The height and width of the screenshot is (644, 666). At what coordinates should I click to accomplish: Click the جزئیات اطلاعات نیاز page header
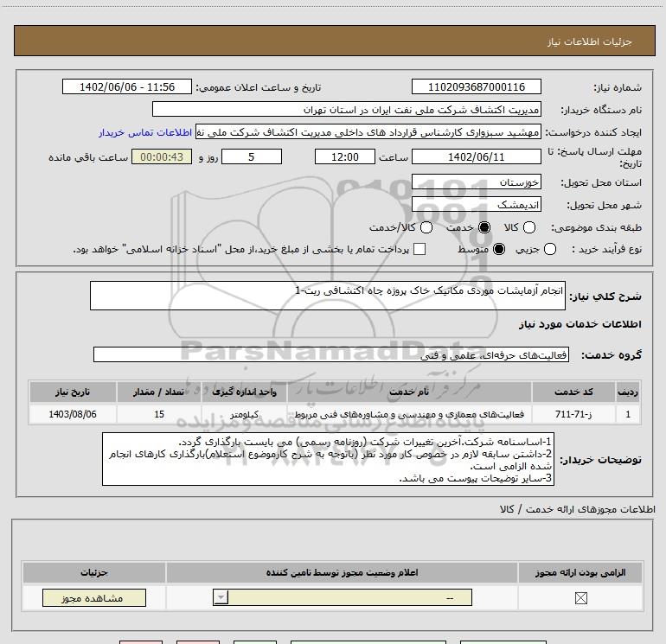[x=335, y=41]
